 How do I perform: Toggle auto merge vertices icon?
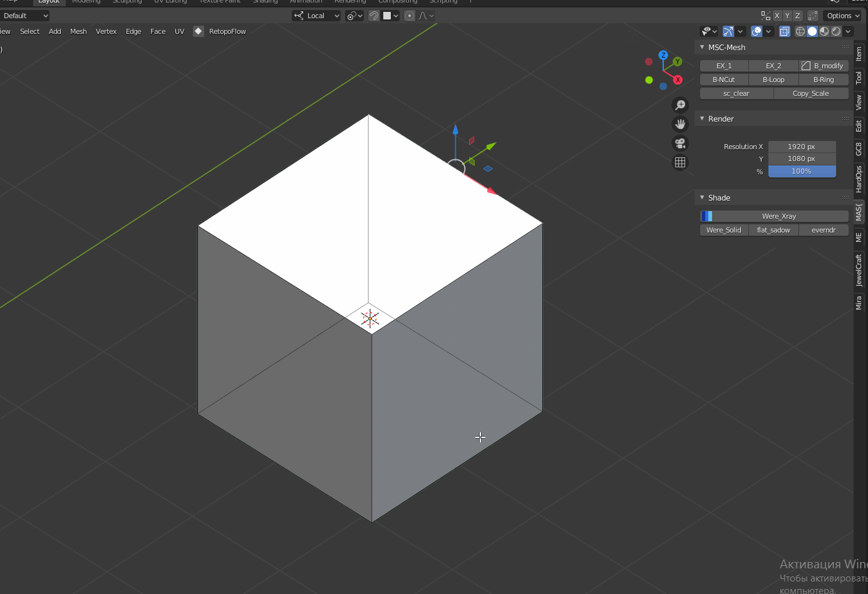click(813, 16)
